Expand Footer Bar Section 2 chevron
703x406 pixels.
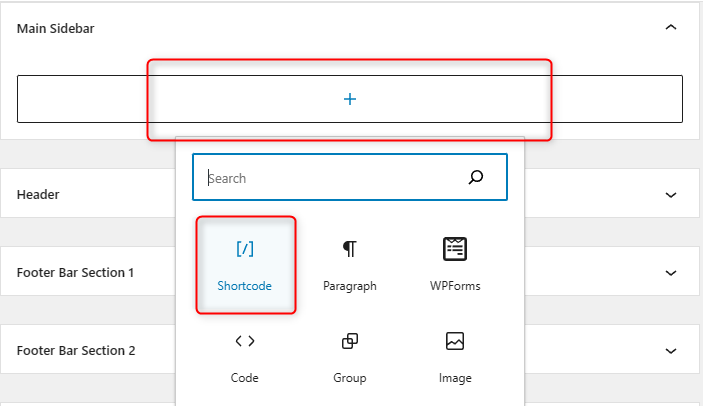click(x=670, y=351)
